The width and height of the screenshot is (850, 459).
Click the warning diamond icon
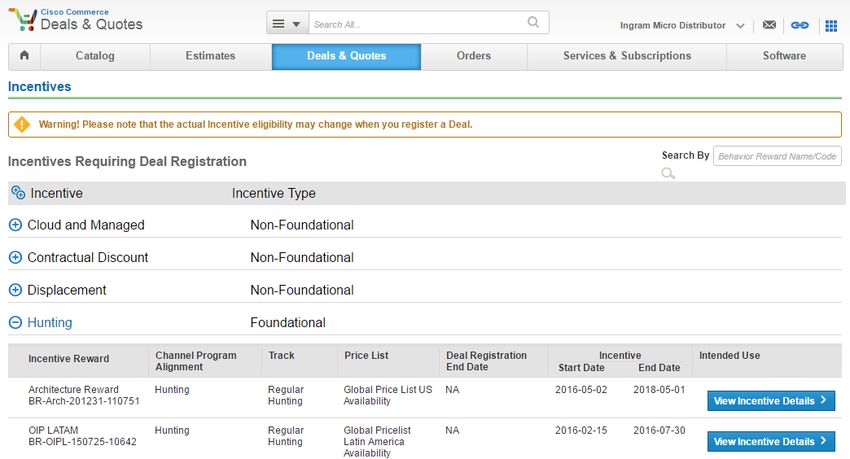(22, 124)
